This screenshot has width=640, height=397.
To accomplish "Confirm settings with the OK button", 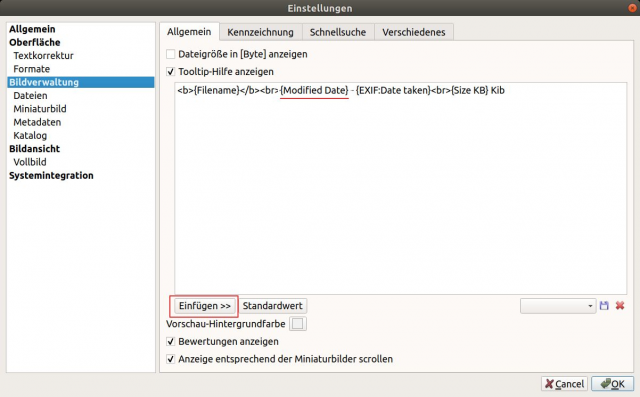I will click(613, 384).
